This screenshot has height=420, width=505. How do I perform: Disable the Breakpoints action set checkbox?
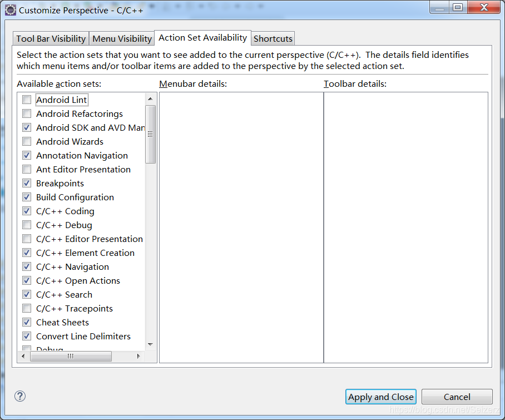point(27,183)
